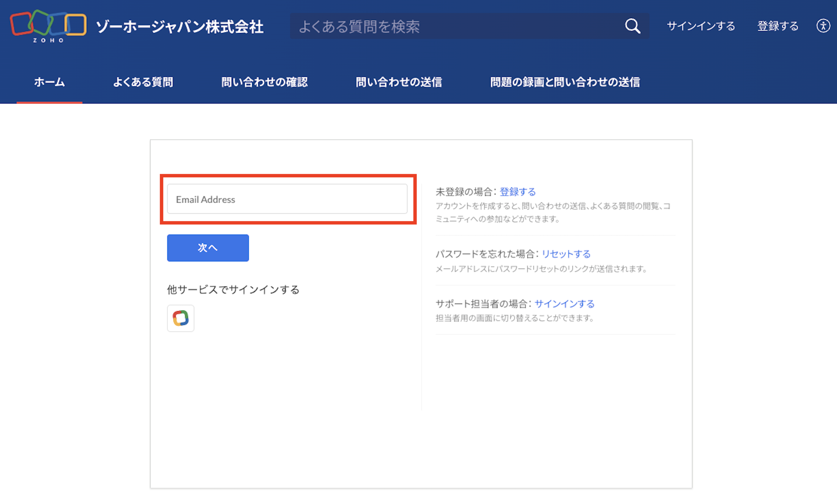The height and width of the screenshot is (504, 837).
Task: Click the リセットする password link
Action: coord(566,254)
